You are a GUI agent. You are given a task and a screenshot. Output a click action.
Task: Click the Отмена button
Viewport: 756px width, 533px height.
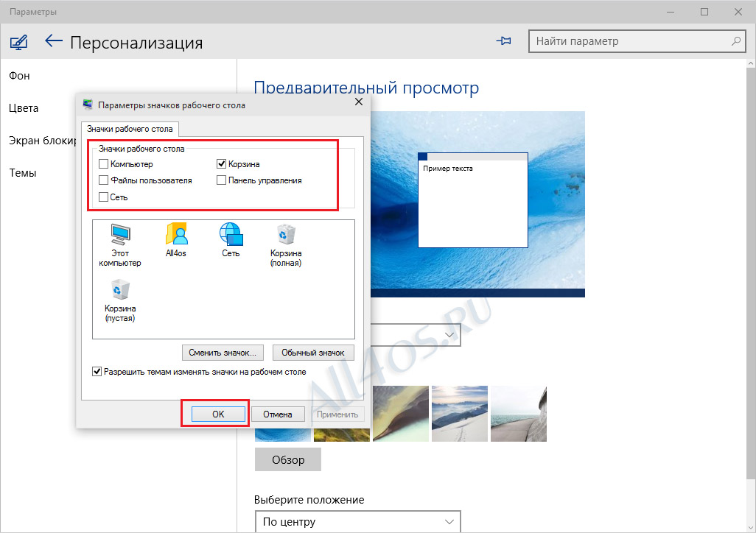tap(278, 414)
